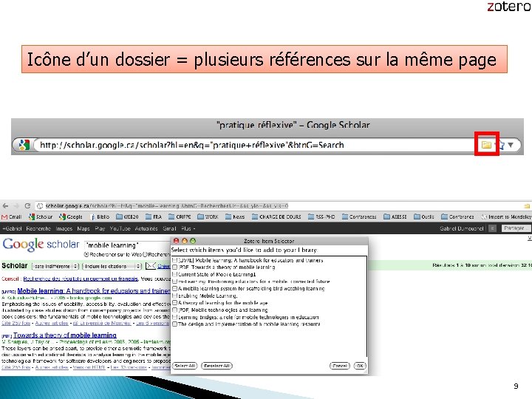The image size is (532, 399).
Task: Check 'Current State of Mobile Learning1'
Action: (x=174, y=274)
